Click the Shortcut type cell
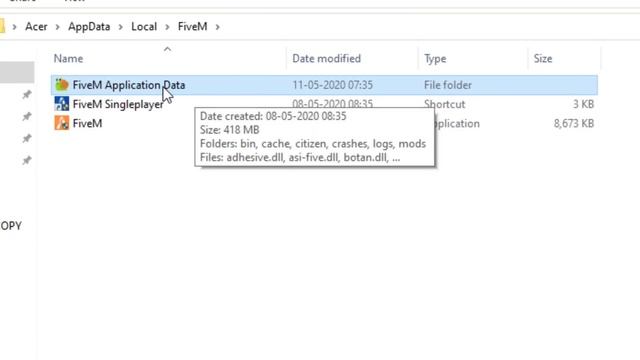This screenshot has height=360, width=640. click(444, 104)
